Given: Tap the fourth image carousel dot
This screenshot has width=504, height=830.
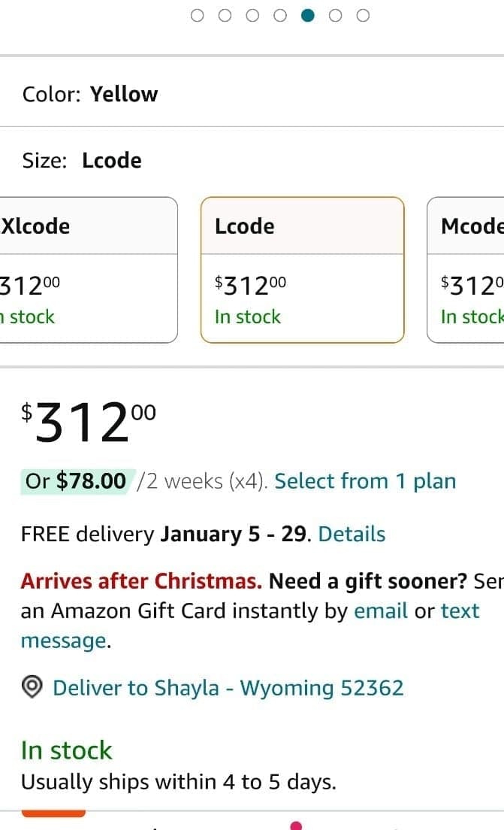Looking at the screenshot, I should [280, 16].
